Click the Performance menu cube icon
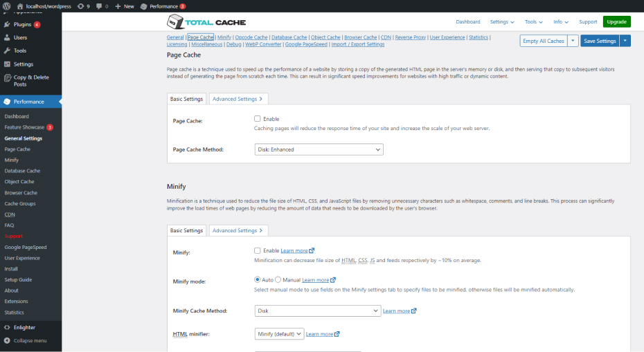The image size is (644, 352). click(x=7, y=102)
